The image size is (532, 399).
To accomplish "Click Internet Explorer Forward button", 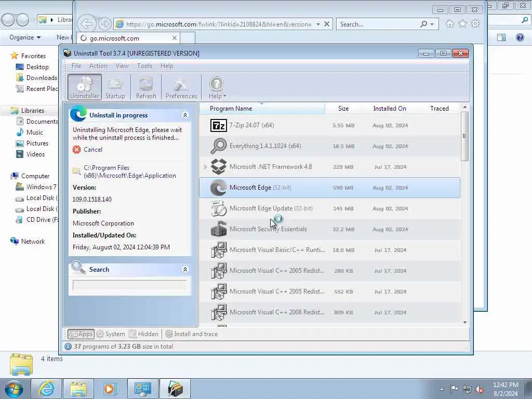I will coord(105,24).
